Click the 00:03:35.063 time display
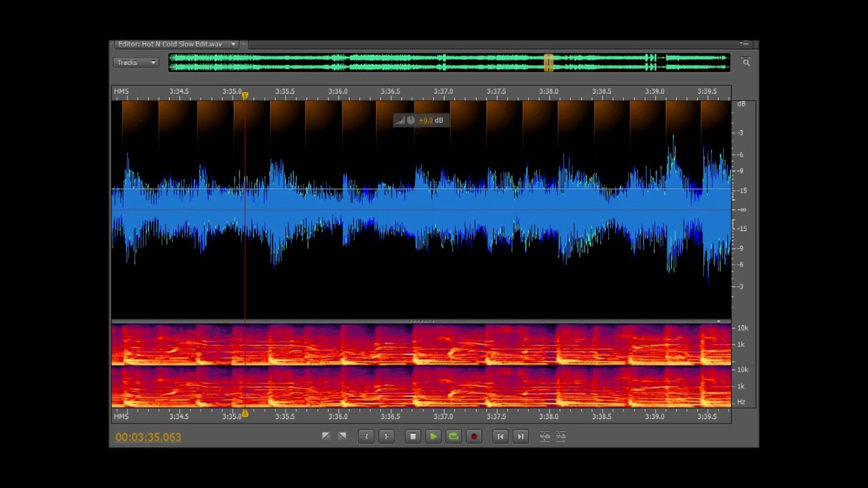This screenshot has height=488, width=868. (x=148, y=437)
